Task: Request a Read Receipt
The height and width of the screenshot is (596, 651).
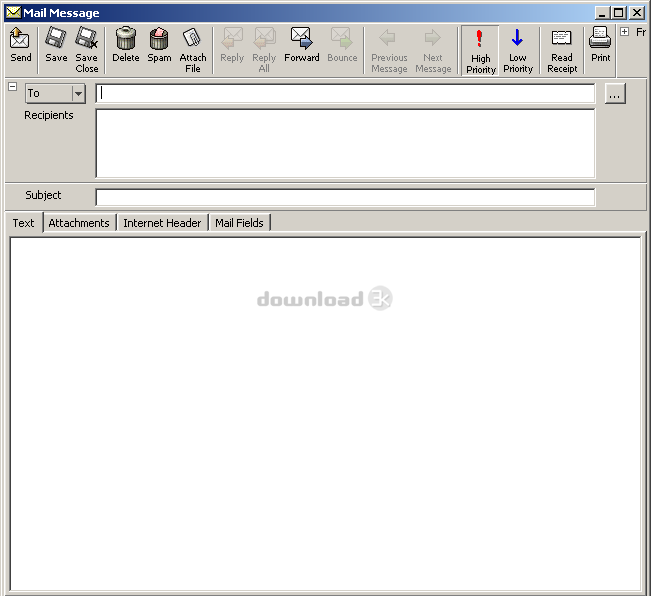Action: point(562,50)
